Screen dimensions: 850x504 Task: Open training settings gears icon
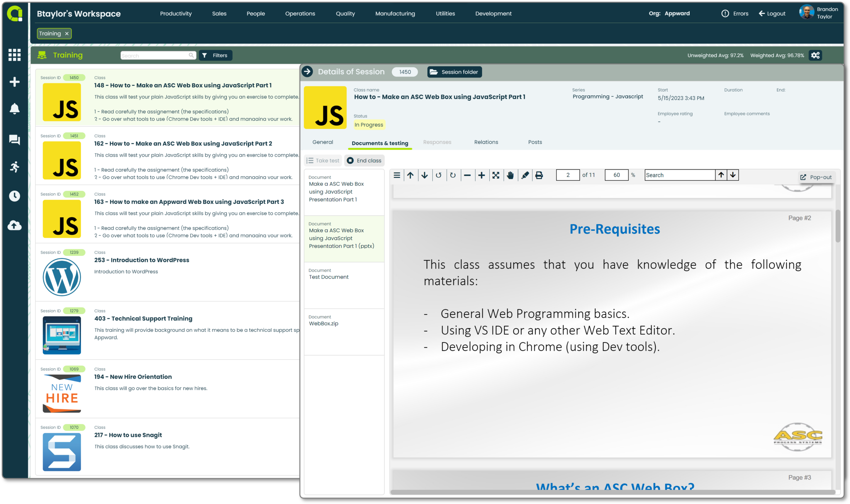pyautogui.click(x=815, y=55)
